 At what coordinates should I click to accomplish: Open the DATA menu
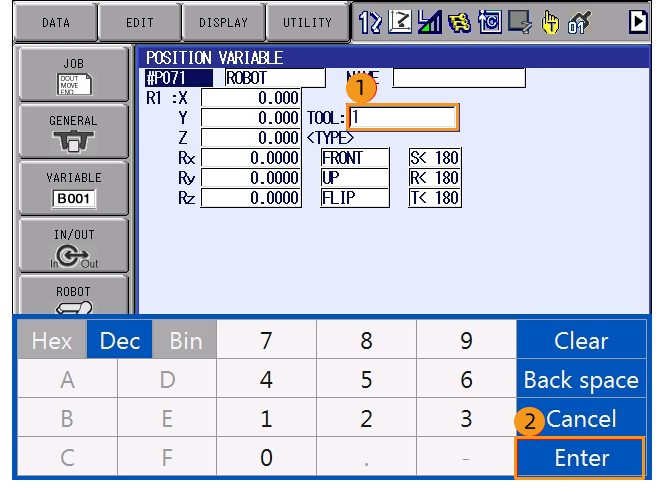55,22
